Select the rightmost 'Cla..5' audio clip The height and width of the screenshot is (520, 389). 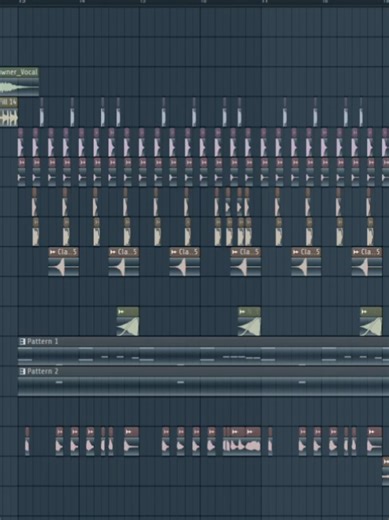[x=367, y=262]
